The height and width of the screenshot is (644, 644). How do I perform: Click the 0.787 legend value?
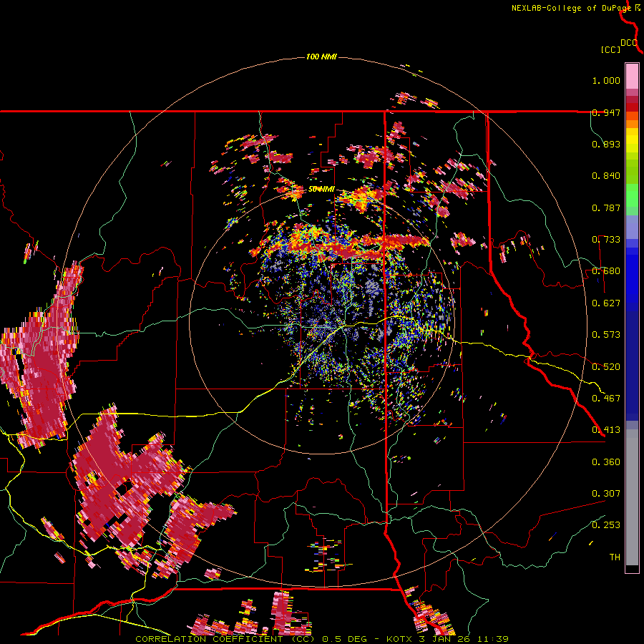pyautogui.click(x=606, y=208)
